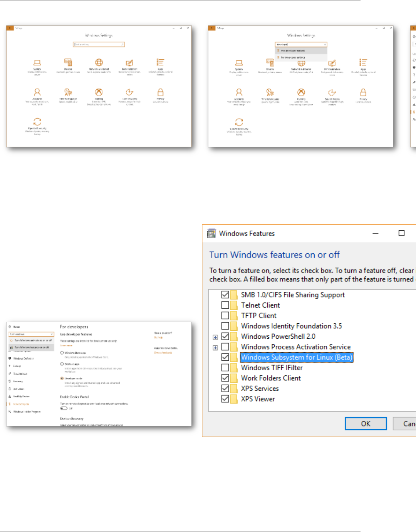Open Privacy in the Settings window with empty search
Viewport: 416px width, 532px height.
161,95
